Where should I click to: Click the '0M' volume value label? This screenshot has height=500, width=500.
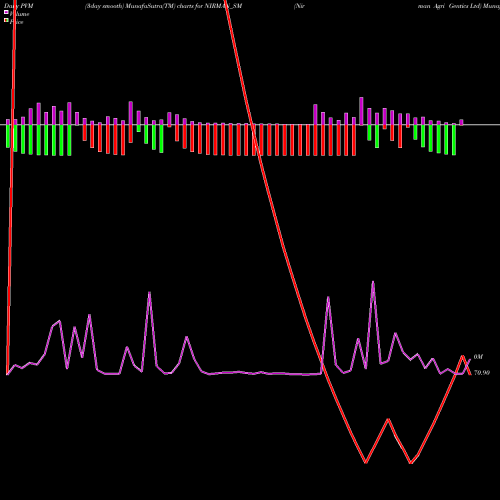pyautogui.click(x=478, y=357)
